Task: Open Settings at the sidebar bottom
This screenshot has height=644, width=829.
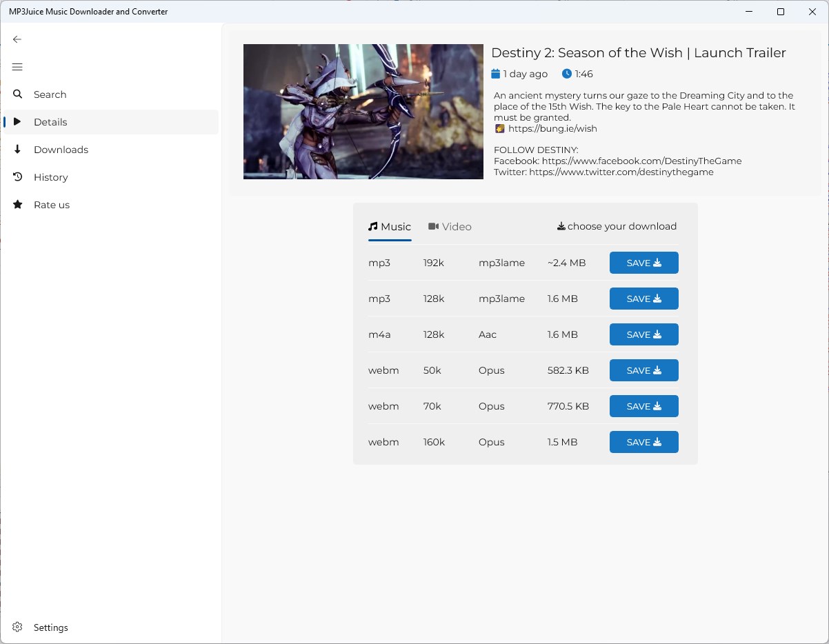Action: tap(111, 627)
